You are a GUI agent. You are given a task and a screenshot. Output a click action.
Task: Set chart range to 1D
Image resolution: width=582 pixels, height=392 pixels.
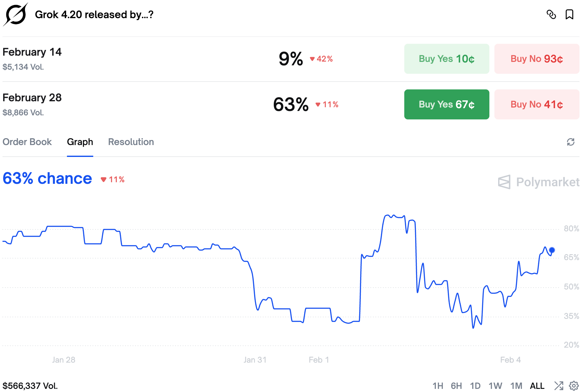[475, 386]
